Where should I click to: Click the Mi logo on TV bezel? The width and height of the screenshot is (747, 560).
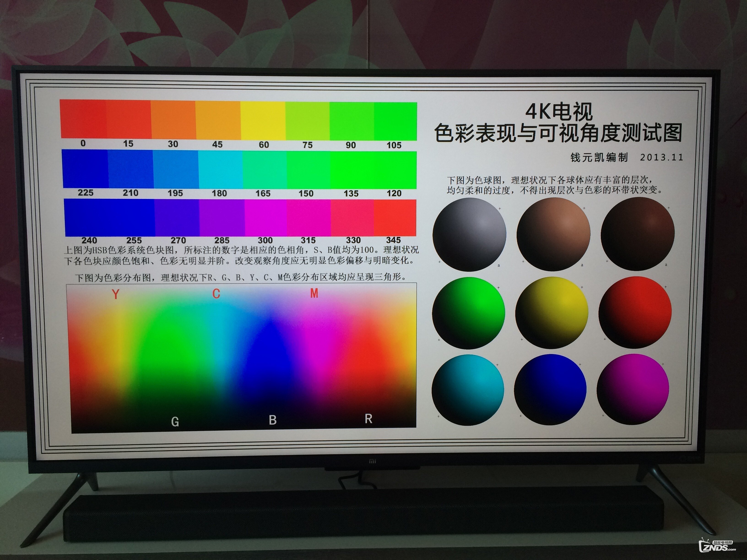[x=372, y=461]
